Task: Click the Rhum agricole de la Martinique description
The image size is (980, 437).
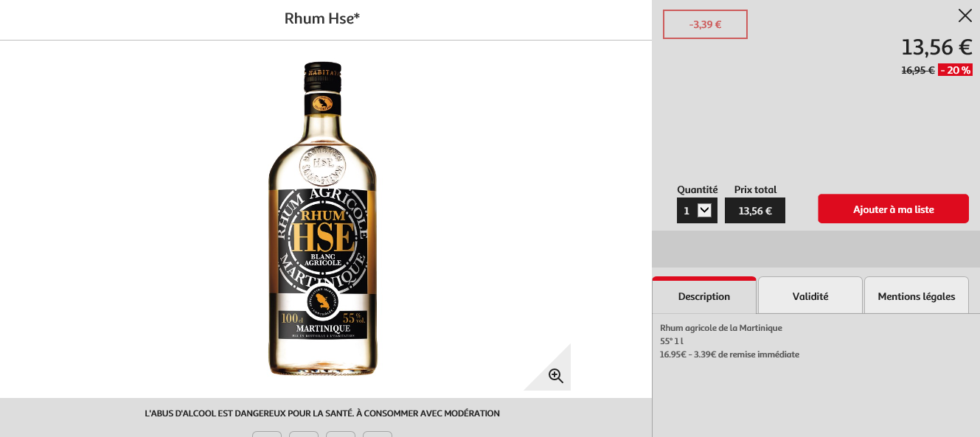Action: 721,328
